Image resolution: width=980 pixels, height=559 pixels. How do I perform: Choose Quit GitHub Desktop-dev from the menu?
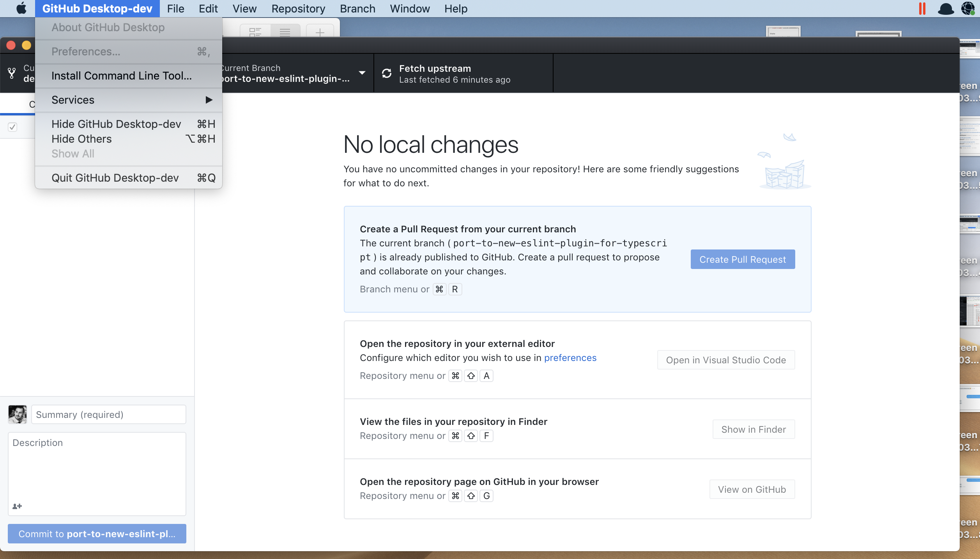pyautogui.click(x=115, y=178)
